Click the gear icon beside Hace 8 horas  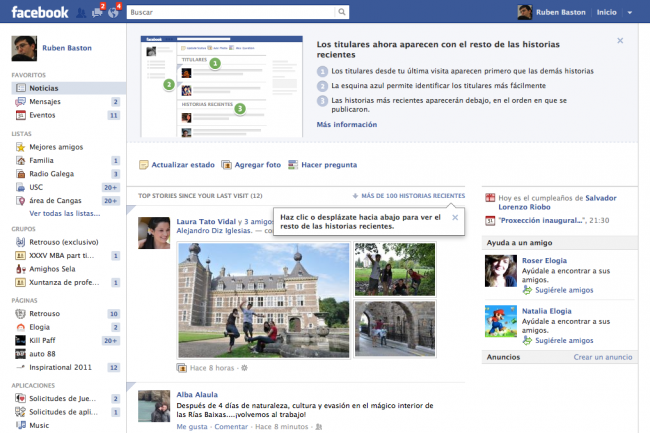(245, 368)
